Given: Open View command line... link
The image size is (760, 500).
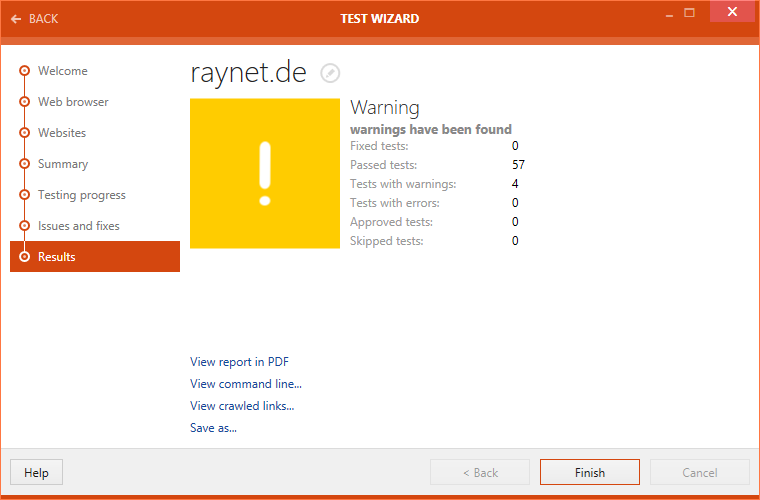Looking at the screenshot, I should pos(246,384).
